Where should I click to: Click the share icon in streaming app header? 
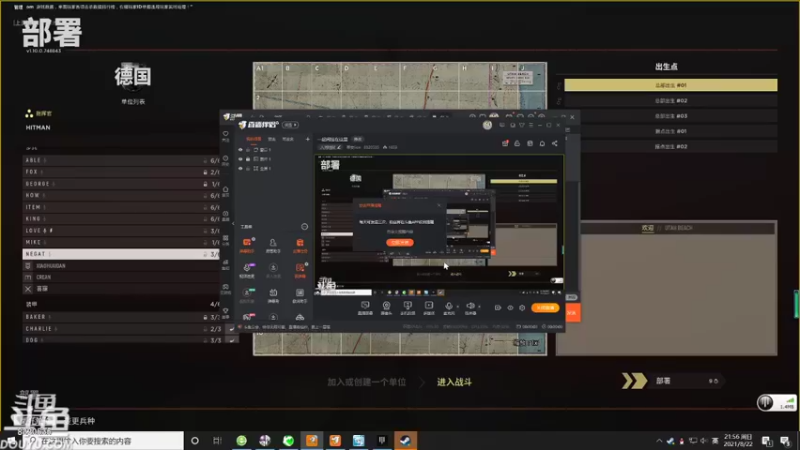click(555, 143)
